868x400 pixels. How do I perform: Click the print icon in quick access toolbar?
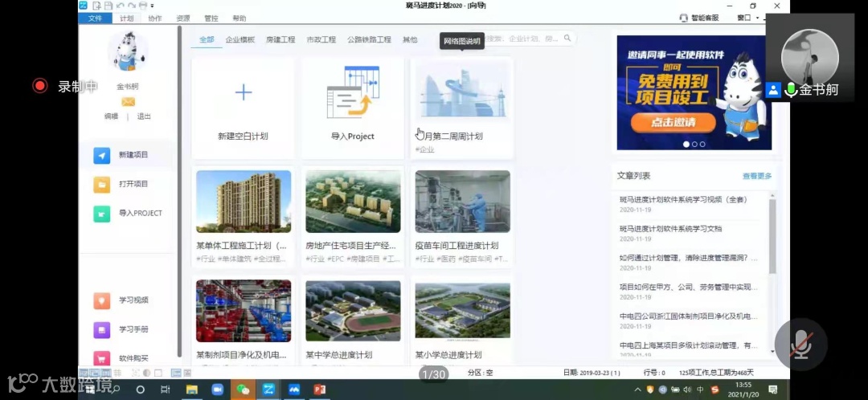point(143,6)
